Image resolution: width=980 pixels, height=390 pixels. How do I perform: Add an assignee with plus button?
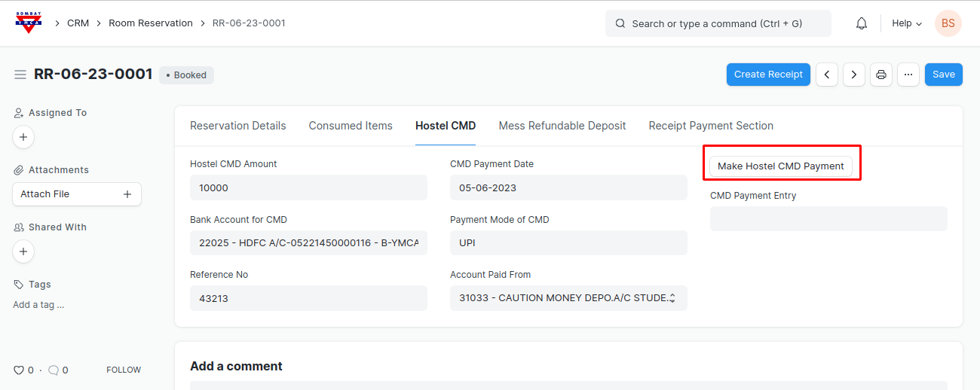tap(23, 137)
